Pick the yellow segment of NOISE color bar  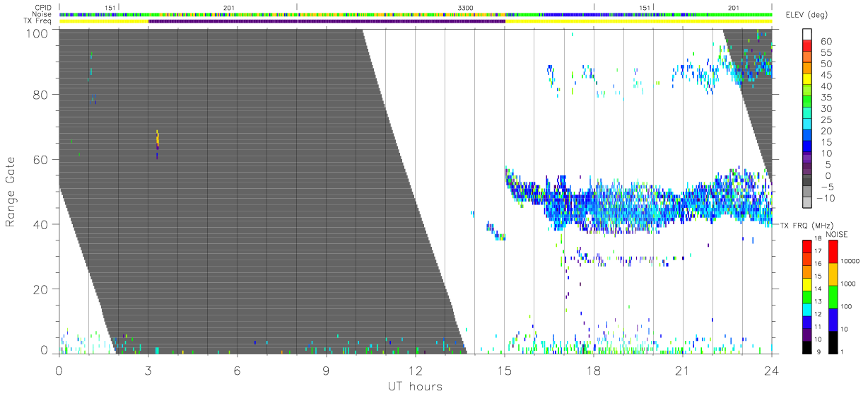pyautogui.click(x=833, y=274)
